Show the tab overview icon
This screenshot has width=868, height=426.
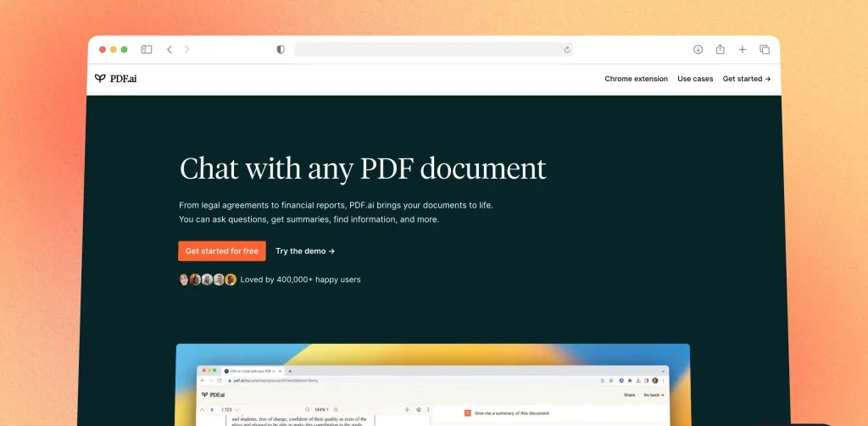(764, 50)
